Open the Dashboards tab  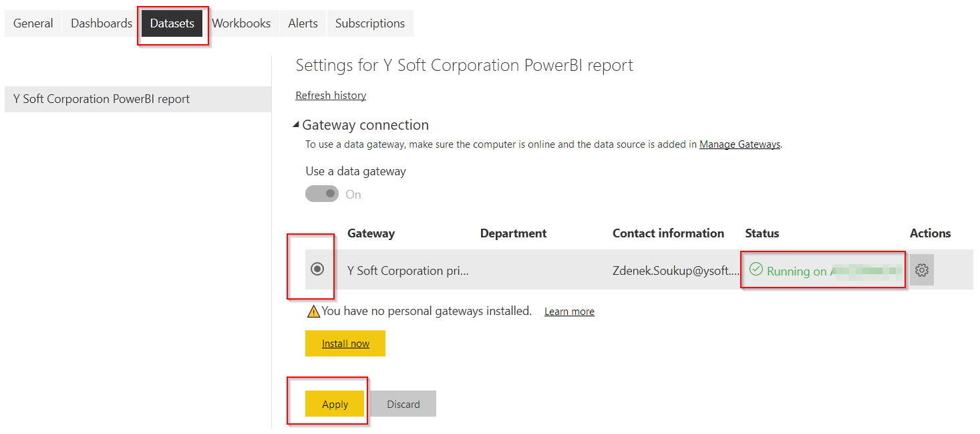coord(102,23)
